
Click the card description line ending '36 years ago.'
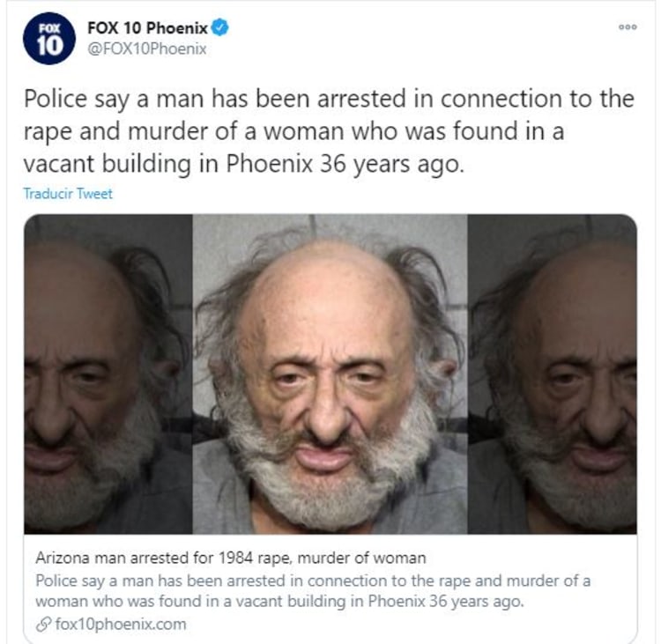click(x=279, y=601)
